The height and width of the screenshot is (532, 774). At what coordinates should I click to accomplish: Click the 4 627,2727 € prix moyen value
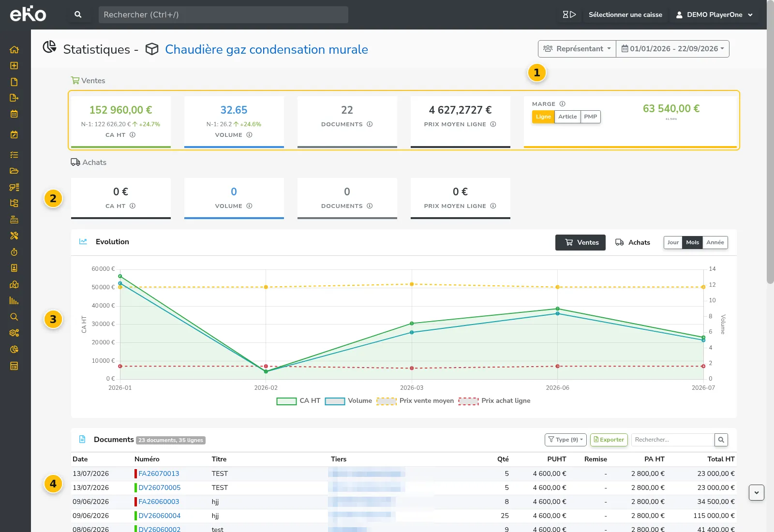point(460,110)
